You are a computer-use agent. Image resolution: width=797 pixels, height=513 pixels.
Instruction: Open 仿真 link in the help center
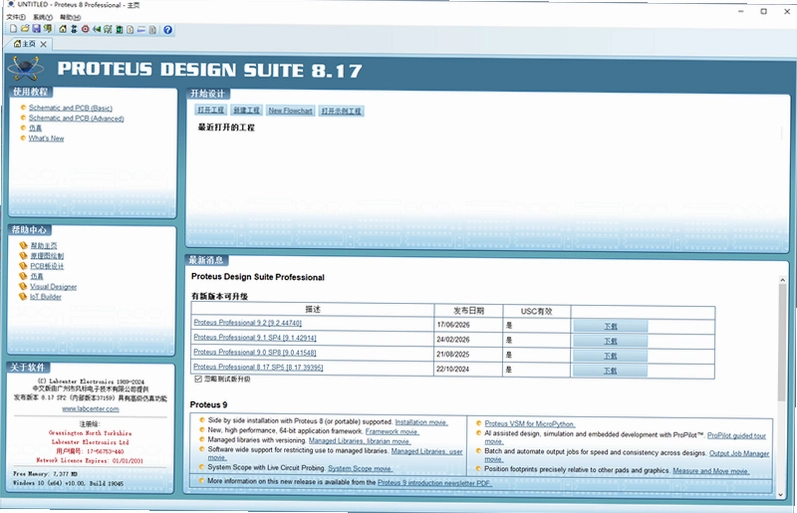click(x=37, y=276)
